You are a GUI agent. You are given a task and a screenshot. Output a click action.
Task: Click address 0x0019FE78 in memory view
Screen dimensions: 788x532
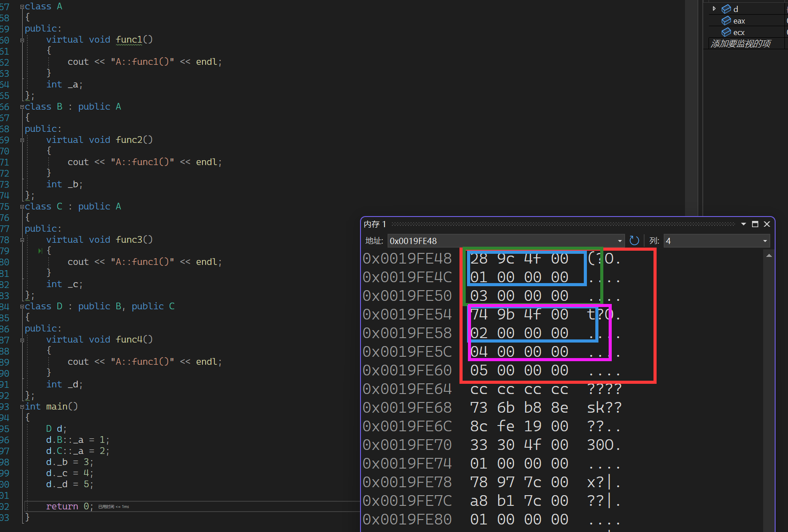coord(407,482)
